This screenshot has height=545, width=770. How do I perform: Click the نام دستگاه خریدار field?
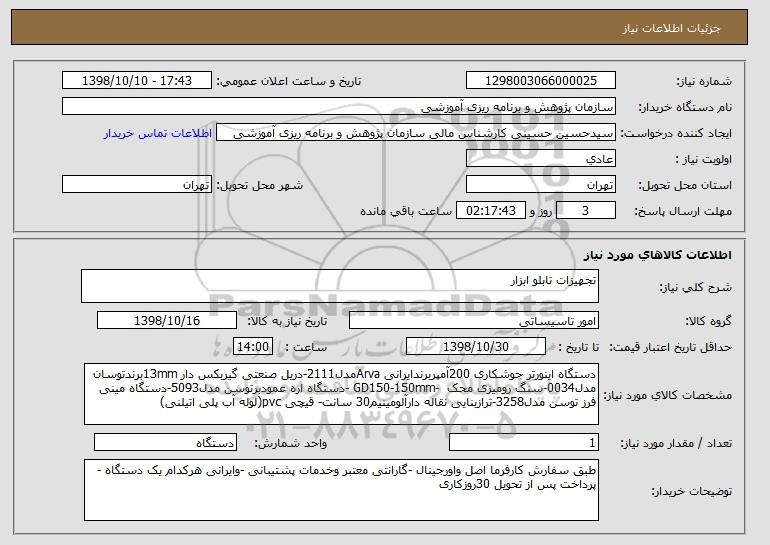click(x=339, y=107)
